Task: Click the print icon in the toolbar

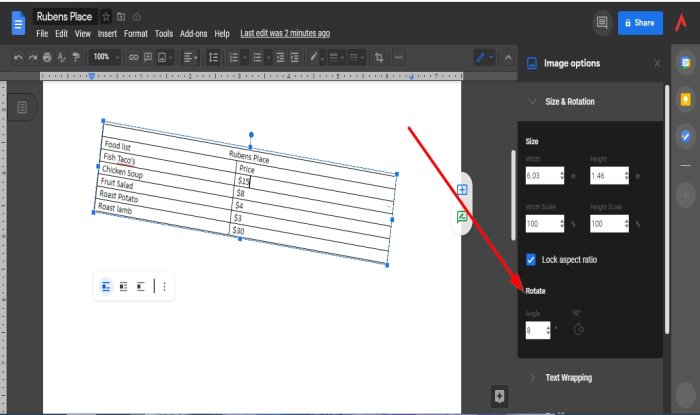Action: (x=47, y=57)
